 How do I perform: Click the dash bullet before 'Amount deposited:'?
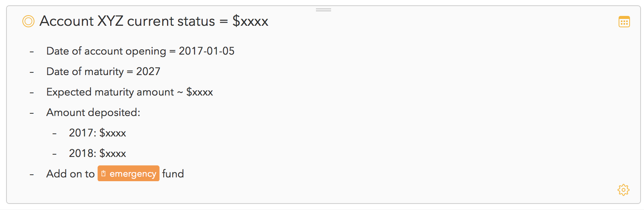coord(32,113)
